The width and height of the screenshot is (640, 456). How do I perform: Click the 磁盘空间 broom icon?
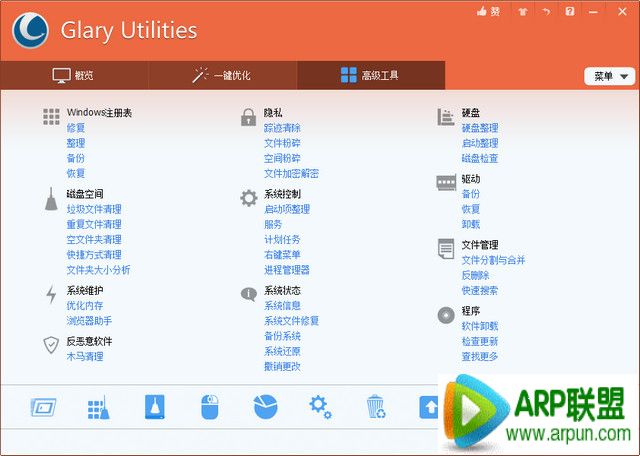tap(51, 199)
